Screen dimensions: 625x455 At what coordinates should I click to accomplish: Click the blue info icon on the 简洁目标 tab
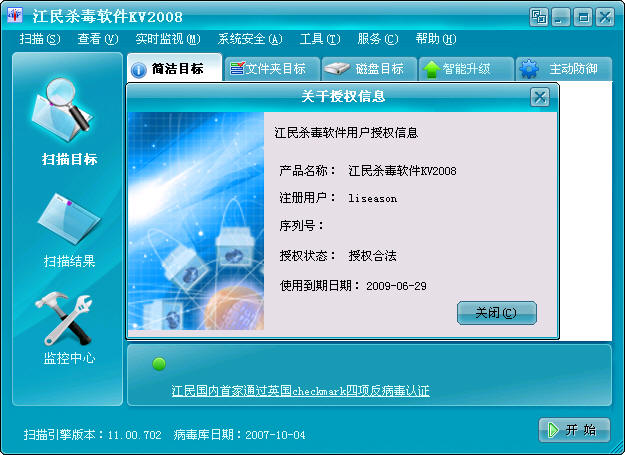tap(138, 71)
